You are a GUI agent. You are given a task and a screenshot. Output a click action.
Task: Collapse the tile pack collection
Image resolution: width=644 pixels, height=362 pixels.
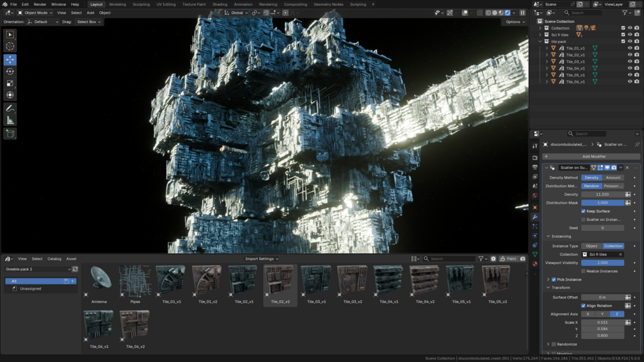[540, 42]
